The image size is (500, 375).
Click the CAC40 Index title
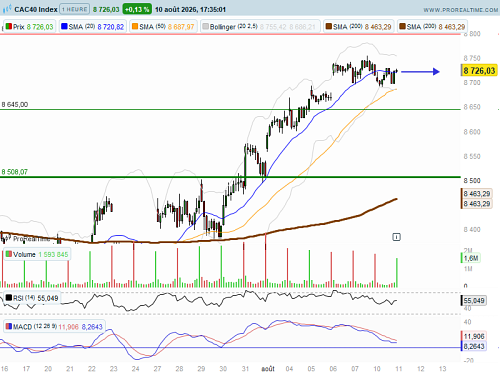pyautogui.click(x=36, y=9)
